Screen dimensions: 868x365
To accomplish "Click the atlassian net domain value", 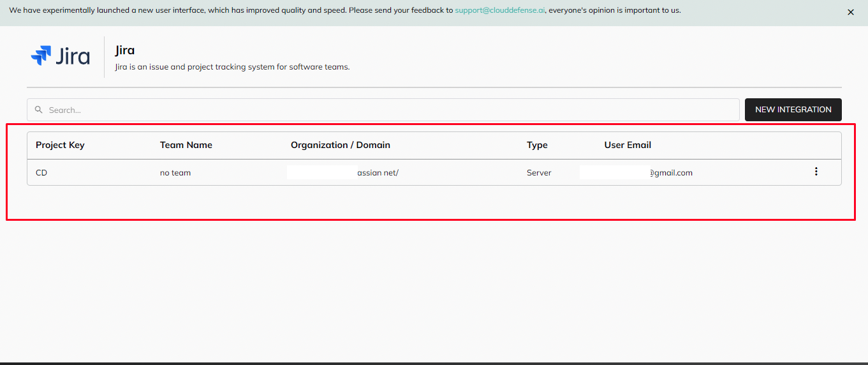I will [377, 173].
